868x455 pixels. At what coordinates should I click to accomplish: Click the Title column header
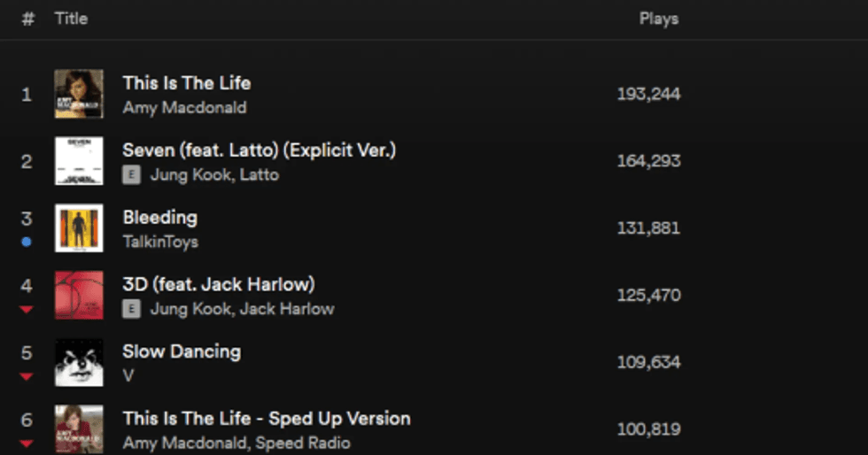71,19
